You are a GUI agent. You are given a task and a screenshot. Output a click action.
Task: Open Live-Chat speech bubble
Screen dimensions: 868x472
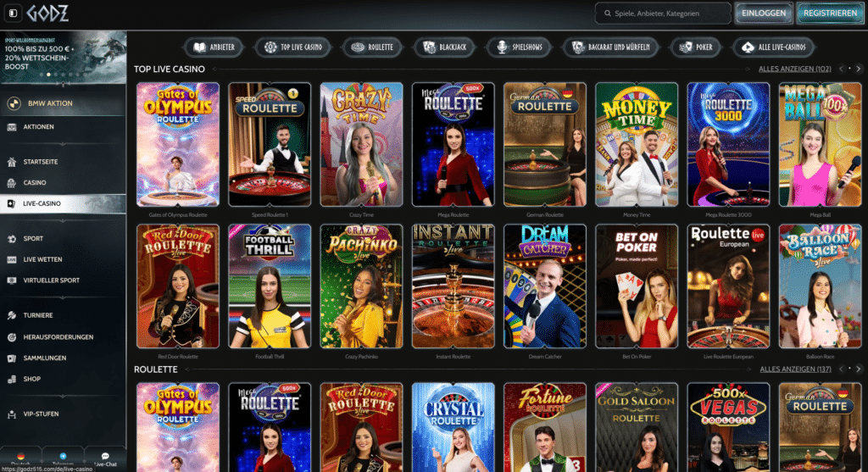tap(105, 457)
